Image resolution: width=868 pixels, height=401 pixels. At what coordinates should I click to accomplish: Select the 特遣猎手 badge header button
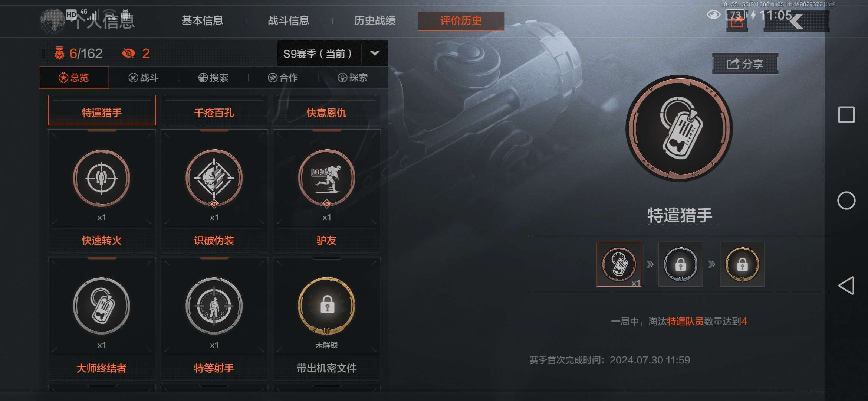(x=102, y=113)
